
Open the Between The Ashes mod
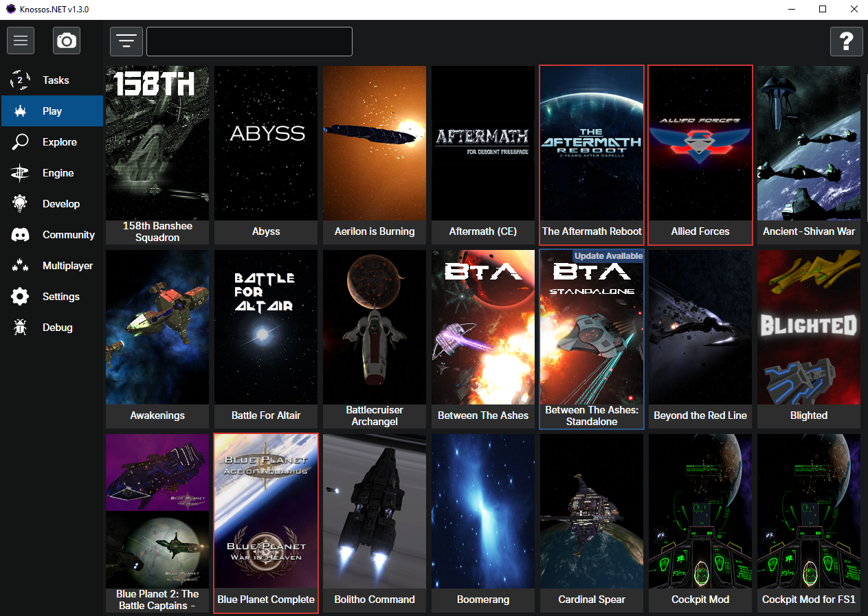[x=483, y=339]
